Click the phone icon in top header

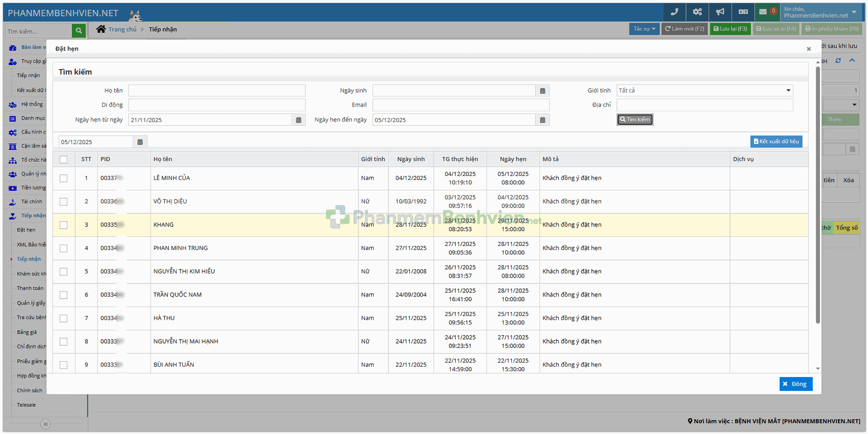674,12
